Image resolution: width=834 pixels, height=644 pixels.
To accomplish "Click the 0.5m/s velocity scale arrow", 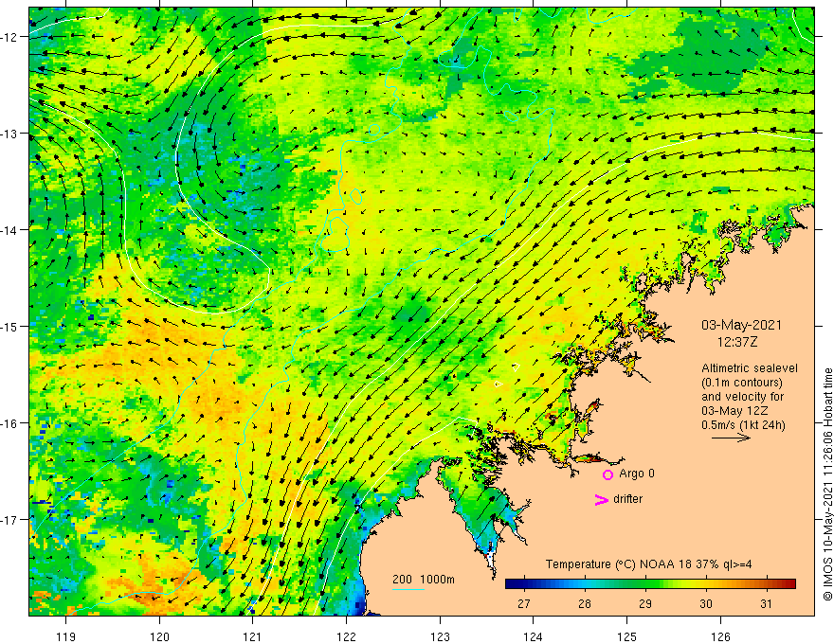I will [x=731, y=438].
